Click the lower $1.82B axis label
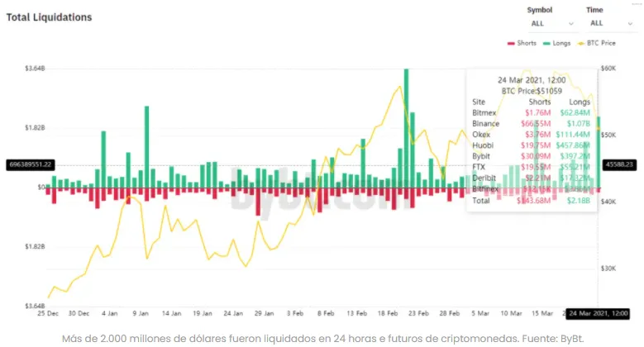The height and width of the screenshot is (347, 644). point(35,246)
